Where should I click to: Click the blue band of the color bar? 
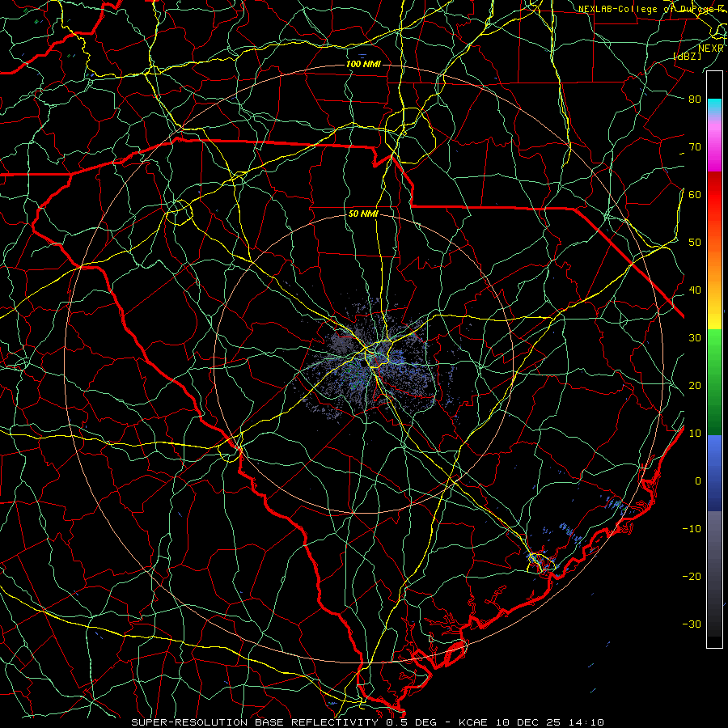coord(714,473)
